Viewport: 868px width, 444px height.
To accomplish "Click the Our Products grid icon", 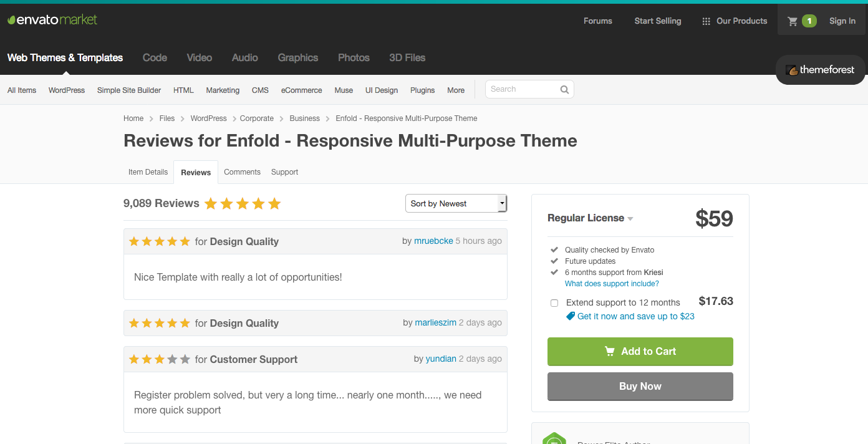I will 706,21.
